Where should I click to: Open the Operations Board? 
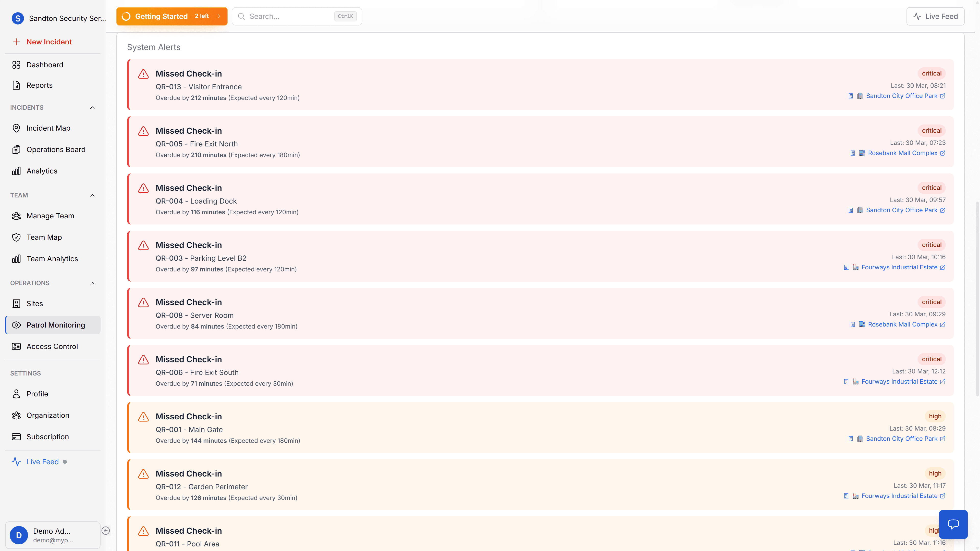[53, 149]
